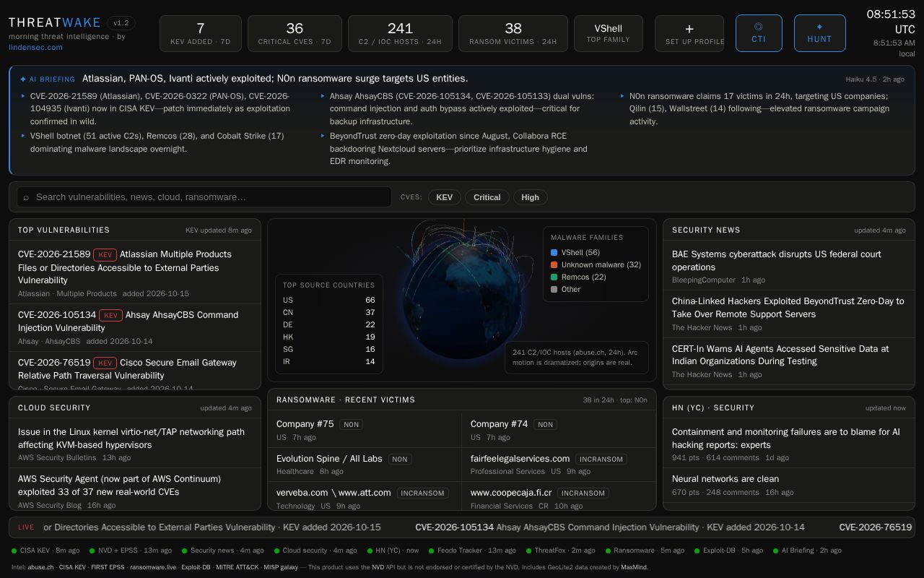Open the abuse.ch intel footer link
924x578 pixels.
point(40,567)
